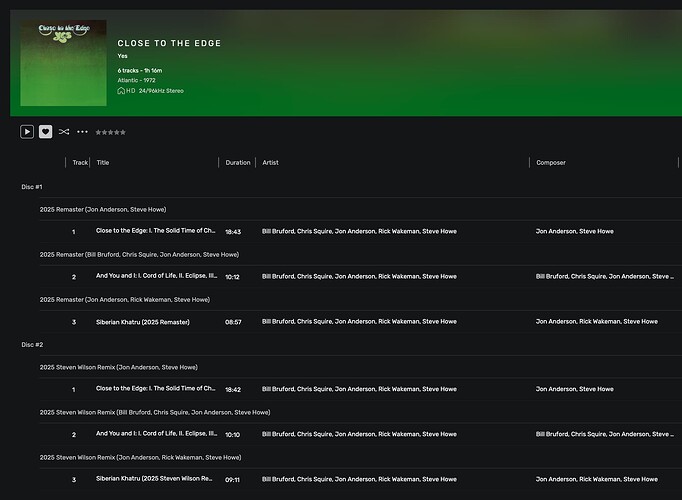Open the artist link Yes
The width and height of the screenshot is (682, 500).
click(x=122, y=56)
